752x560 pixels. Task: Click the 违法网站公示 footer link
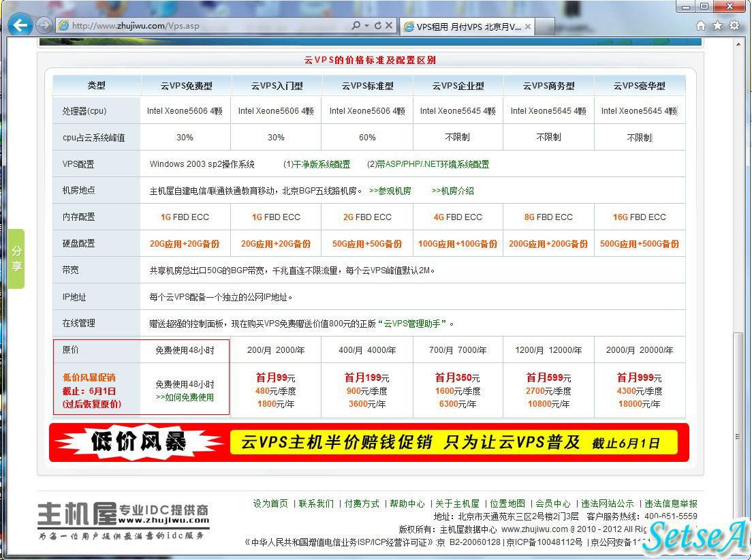(x=608, y=503)
